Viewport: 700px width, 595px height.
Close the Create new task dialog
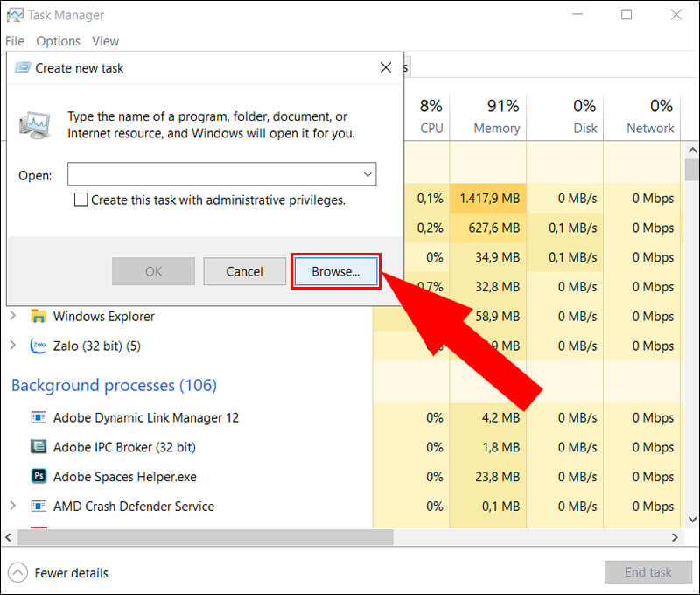click(386, 68)
